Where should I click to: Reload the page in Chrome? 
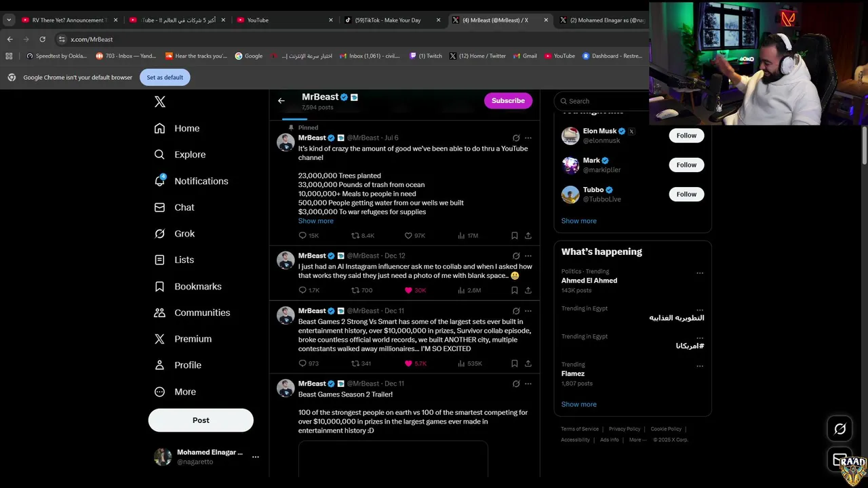click(x=42, y=39)
